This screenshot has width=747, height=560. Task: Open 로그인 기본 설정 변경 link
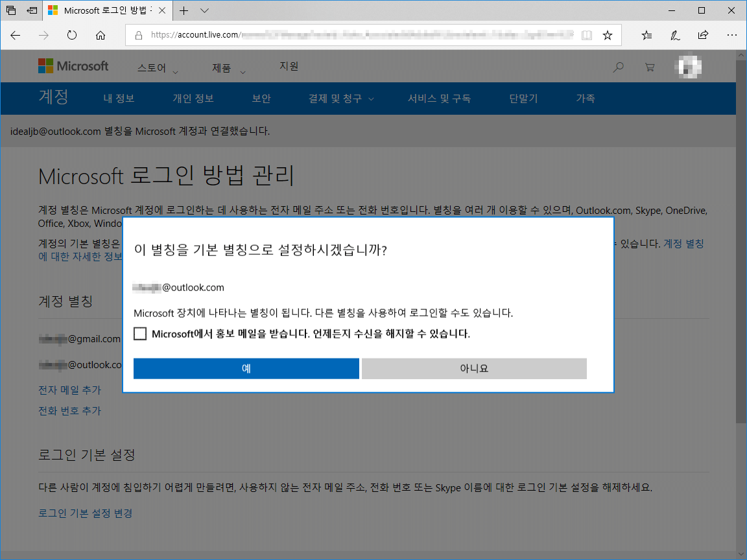(86, 513)
